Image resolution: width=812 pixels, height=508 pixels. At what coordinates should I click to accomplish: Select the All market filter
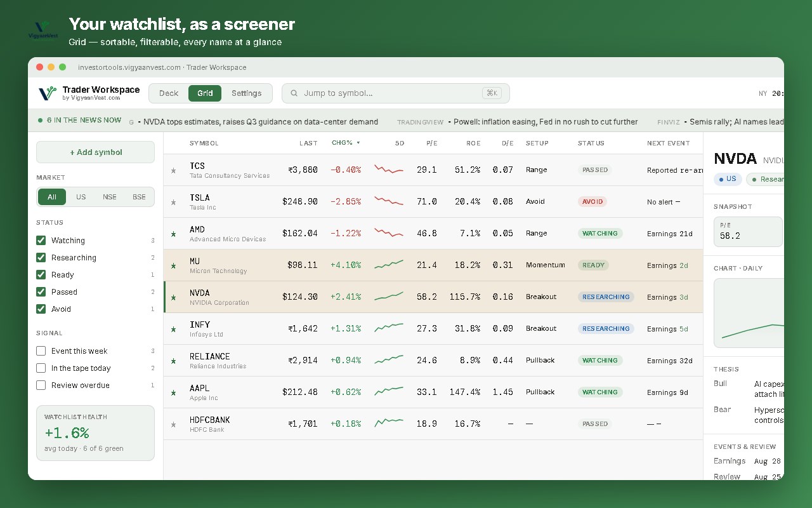point(52,197)
